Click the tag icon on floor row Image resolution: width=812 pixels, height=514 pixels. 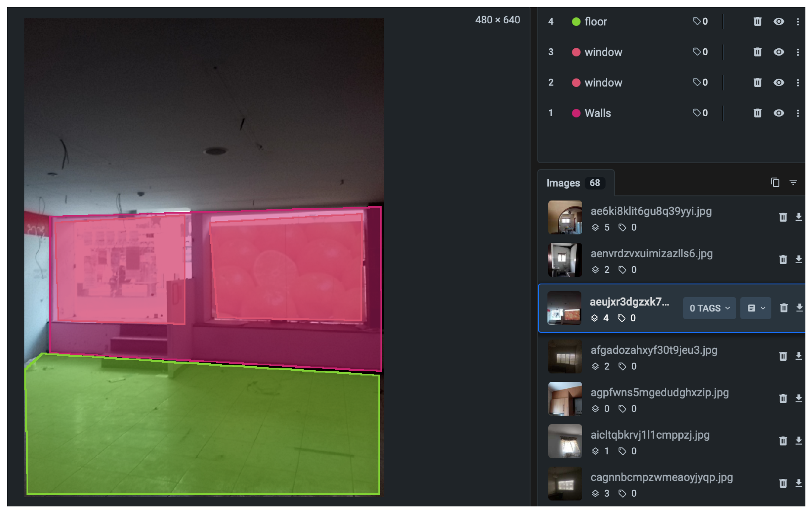click(x=697, y=22)
